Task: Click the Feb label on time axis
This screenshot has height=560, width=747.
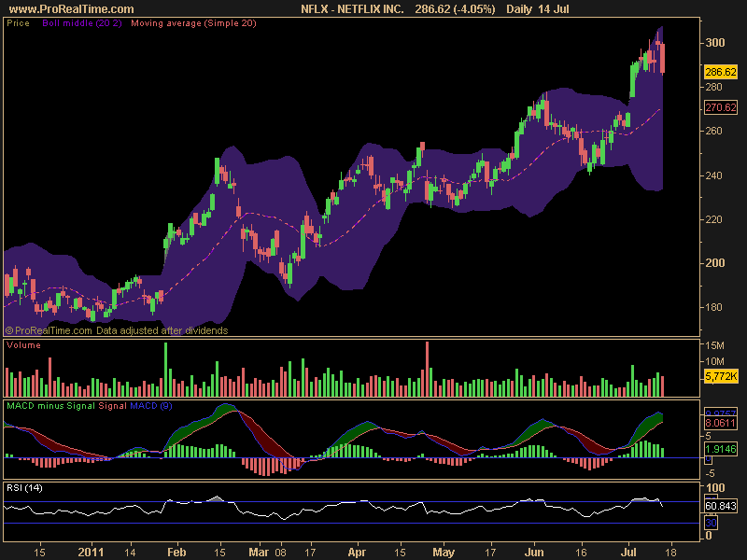Action: coord(176,552)
